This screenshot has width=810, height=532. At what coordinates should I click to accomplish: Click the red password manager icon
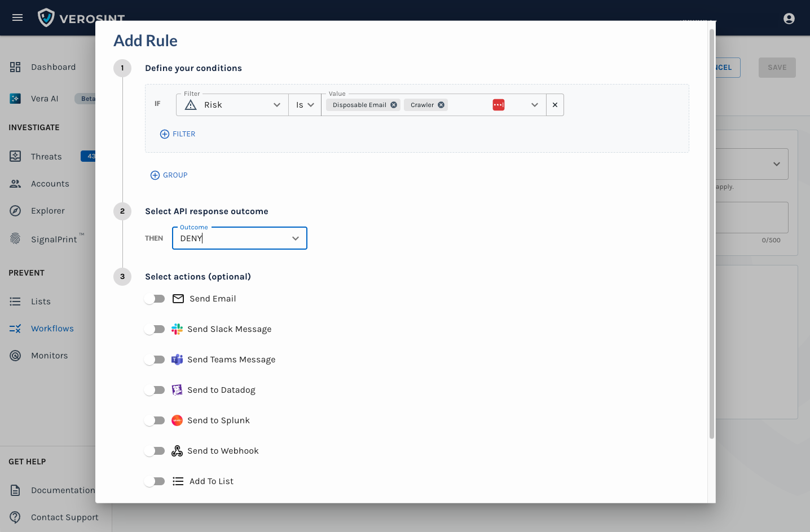pyautogui.click(x=499, y=105)
